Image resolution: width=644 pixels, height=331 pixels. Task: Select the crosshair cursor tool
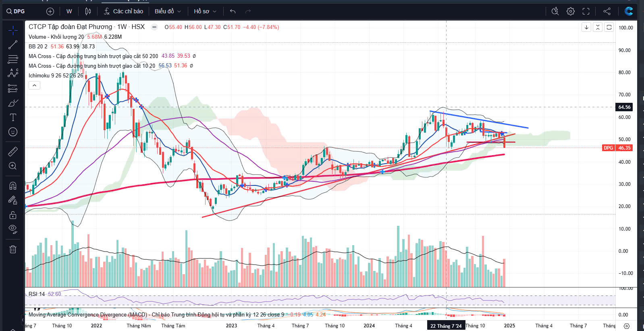13,30
